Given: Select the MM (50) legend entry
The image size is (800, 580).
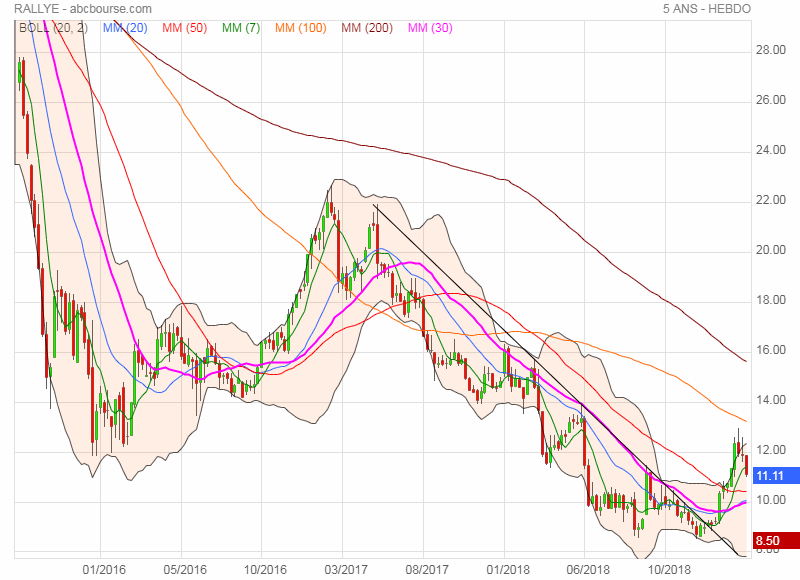Looking at the screenshot, I should pos(185,28).
